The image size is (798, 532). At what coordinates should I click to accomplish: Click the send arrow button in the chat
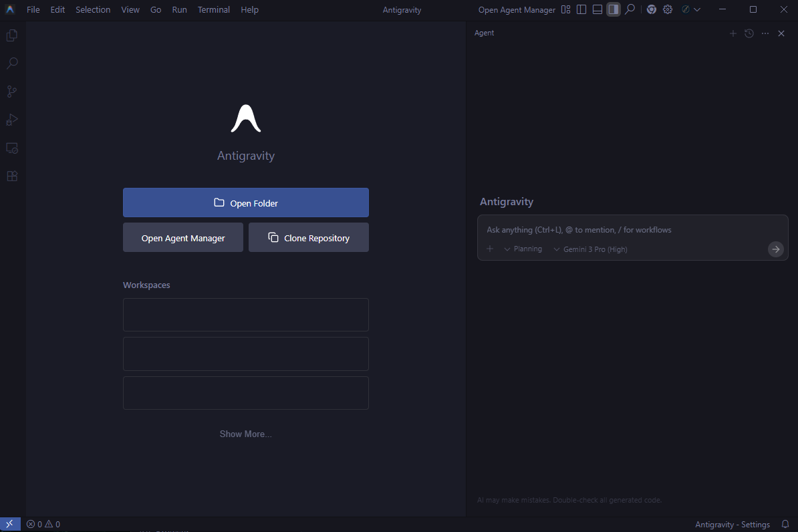click(x=775, y=249)
